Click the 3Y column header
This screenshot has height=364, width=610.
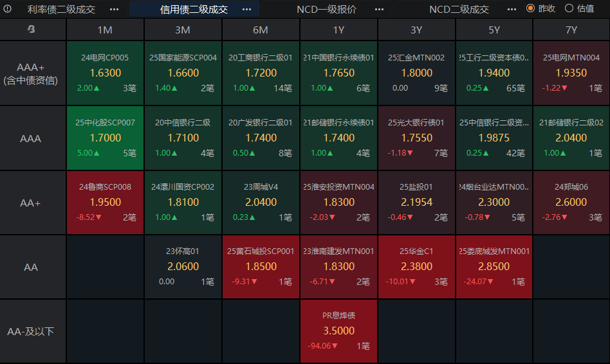(416, 30)
